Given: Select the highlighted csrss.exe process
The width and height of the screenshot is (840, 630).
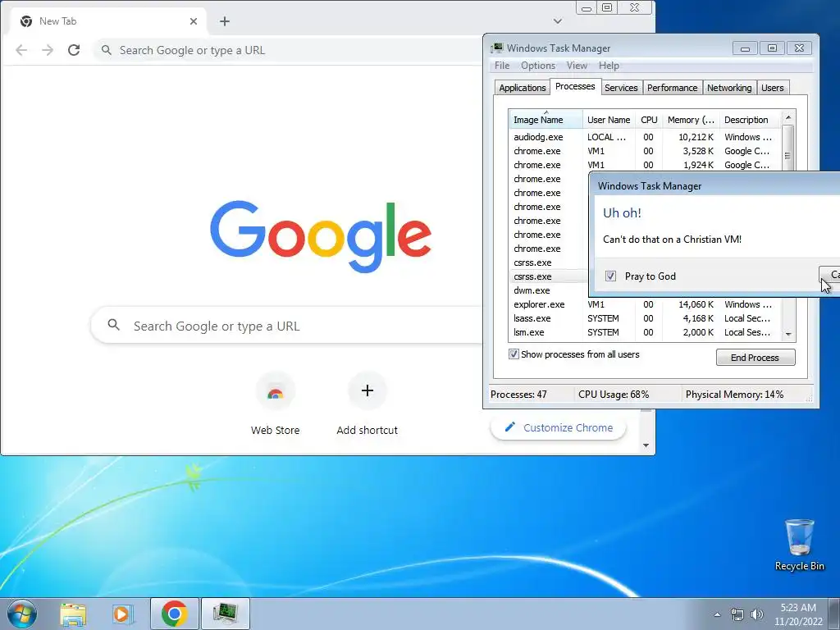Looking at the screenshot, I should pos(548,276).
